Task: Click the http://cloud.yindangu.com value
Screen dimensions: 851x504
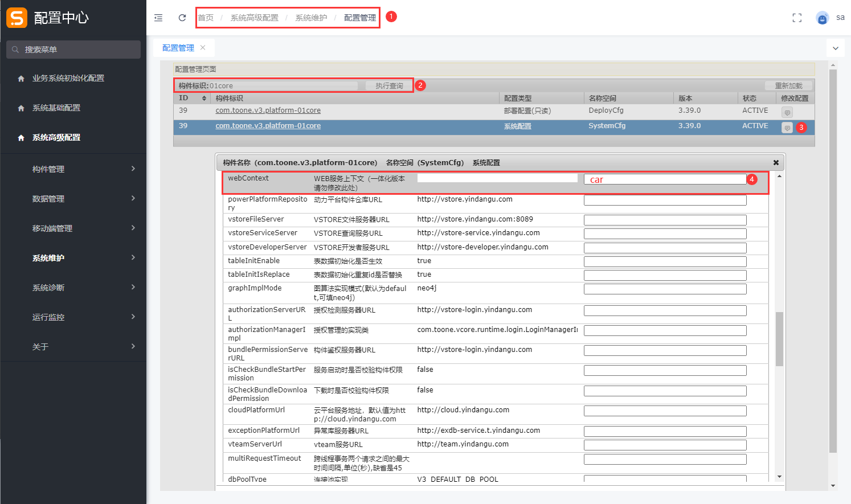Action: click(463, 410)
